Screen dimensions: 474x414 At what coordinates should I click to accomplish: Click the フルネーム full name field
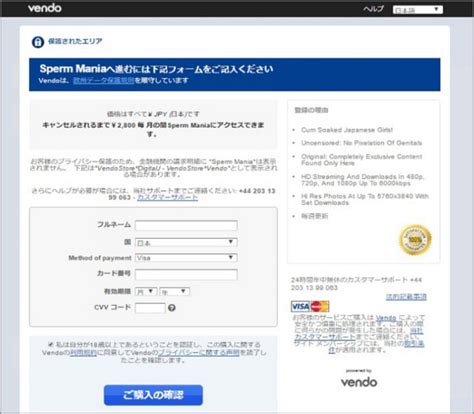[x=186, y=226]
